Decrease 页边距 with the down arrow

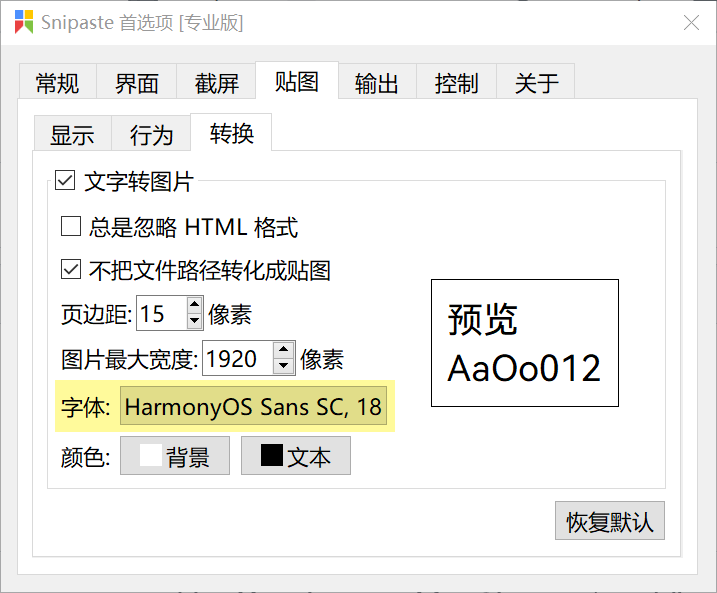pyautogui.click(x=195, y=321)
